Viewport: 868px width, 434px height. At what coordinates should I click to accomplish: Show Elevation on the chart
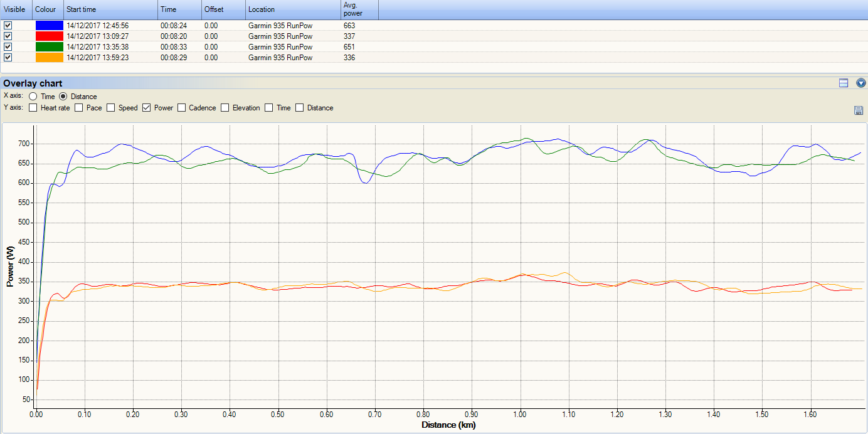tap(224, 107)
